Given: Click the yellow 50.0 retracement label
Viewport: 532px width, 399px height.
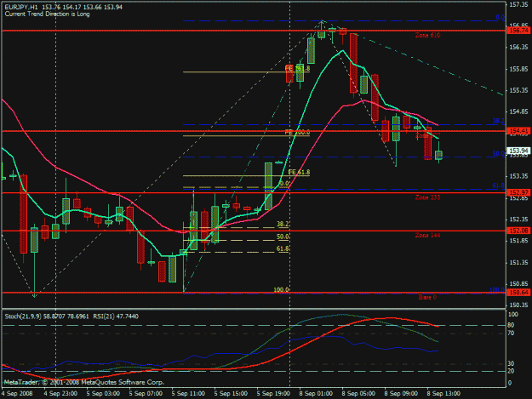Looking at the screenshot, I should (283, 237).
